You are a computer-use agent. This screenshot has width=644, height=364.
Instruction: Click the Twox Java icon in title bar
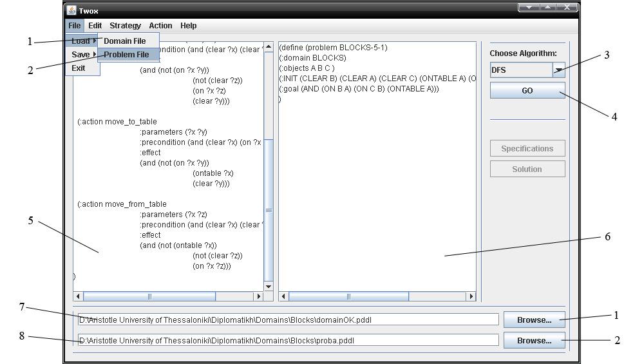pos(71,10)
